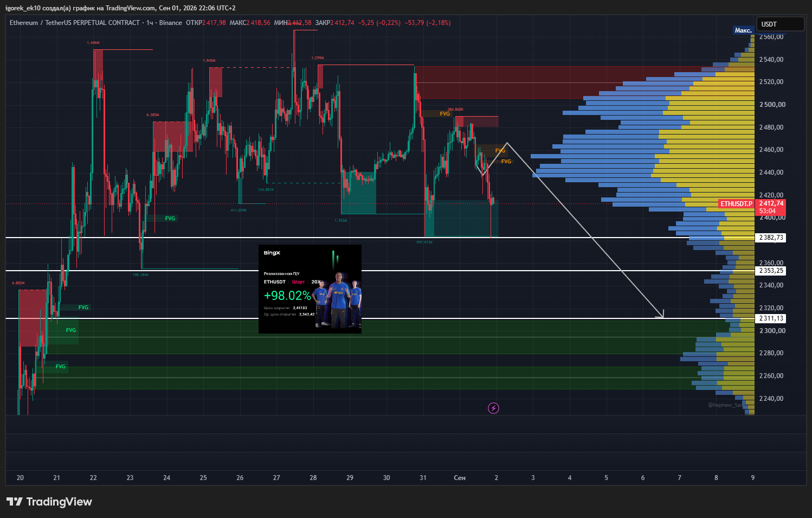The height and width of the screenshot is (518, 812).
Task: Click the −5,25 (−0,22%) change value
Action: point(379,23)
